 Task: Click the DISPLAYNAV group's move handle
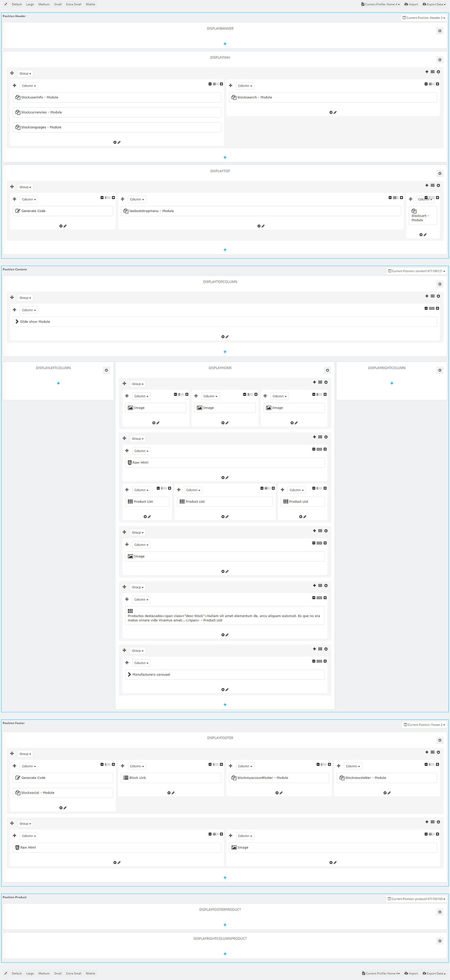(x=12, y=73)
